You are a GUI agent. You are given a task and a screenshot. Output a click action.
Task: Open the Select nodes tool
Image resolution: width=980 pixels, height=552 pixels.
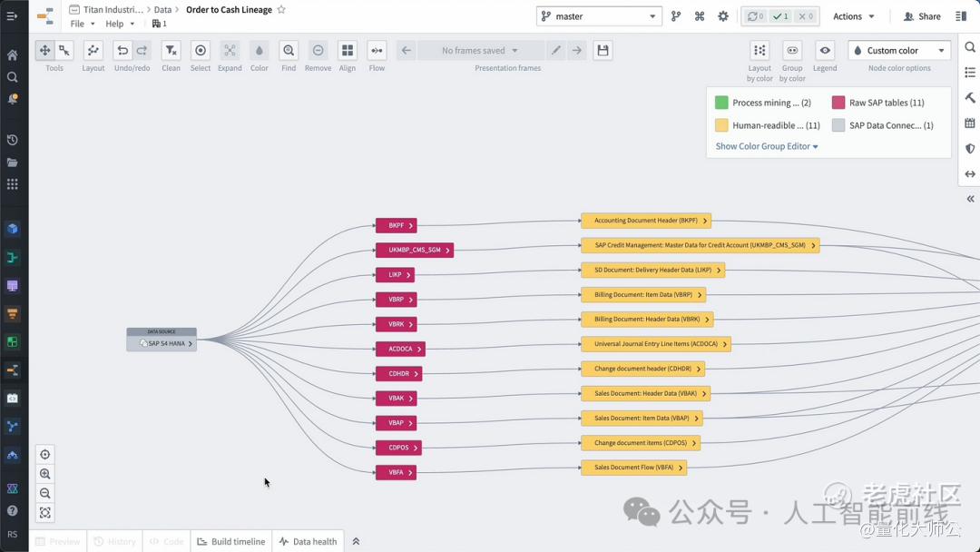pyautogui.click(x=200, y=51)
